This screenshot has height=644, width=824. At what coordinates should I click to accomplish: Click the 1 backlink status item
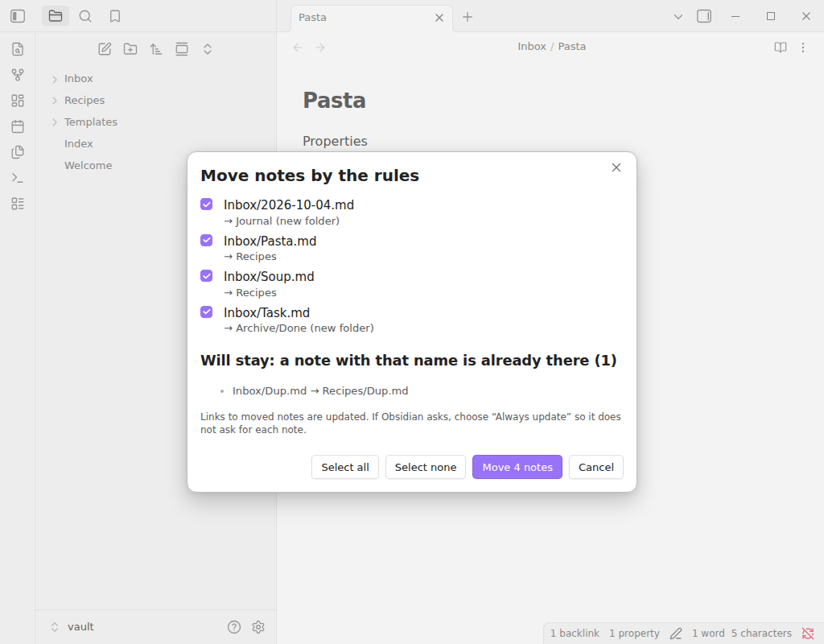pyautogui.click(x=575, y=633)
